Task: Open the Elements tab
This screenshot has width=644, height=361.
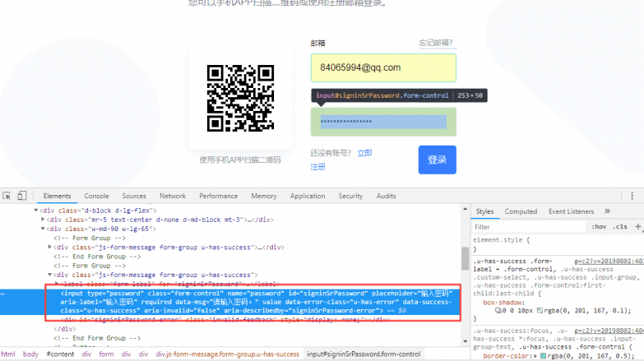Action: coord(57,196)
